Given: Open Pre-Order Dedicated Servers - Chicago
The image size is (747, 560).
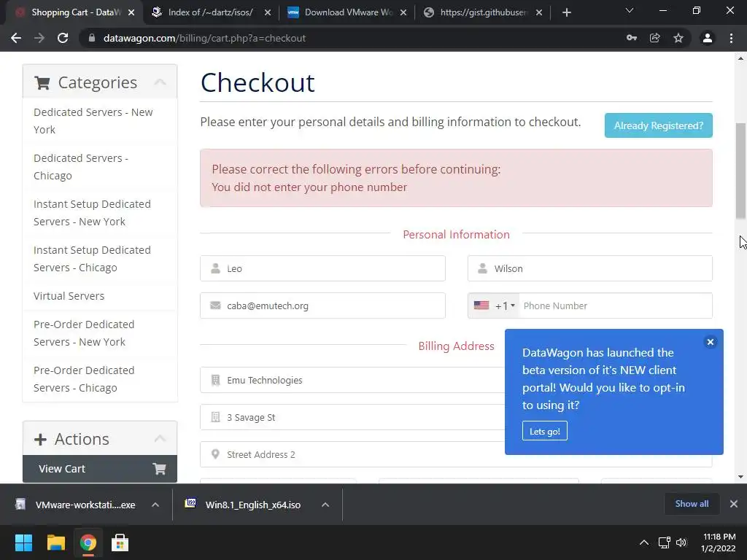Looking at the screenshot, I should tap(100, 379).
